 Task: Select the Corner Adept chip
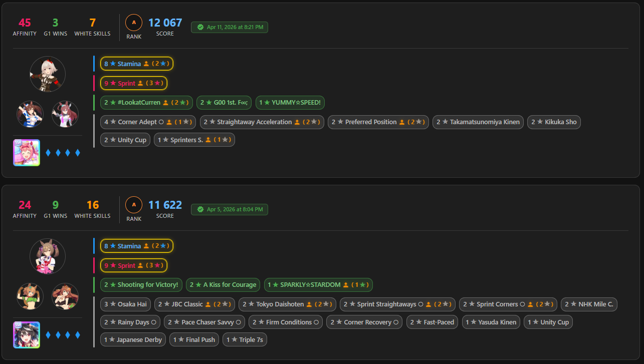(148, 122)
